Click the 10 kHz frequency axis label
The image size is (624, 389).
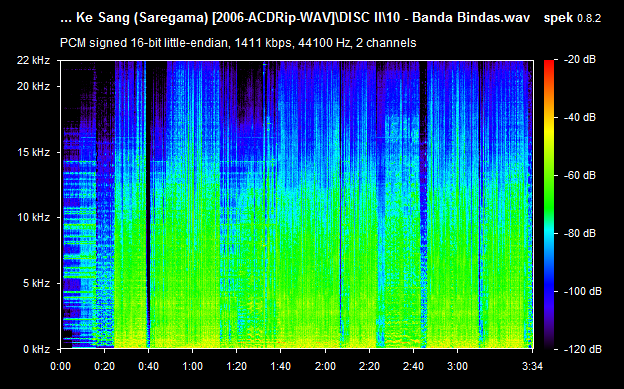(33, 217)
